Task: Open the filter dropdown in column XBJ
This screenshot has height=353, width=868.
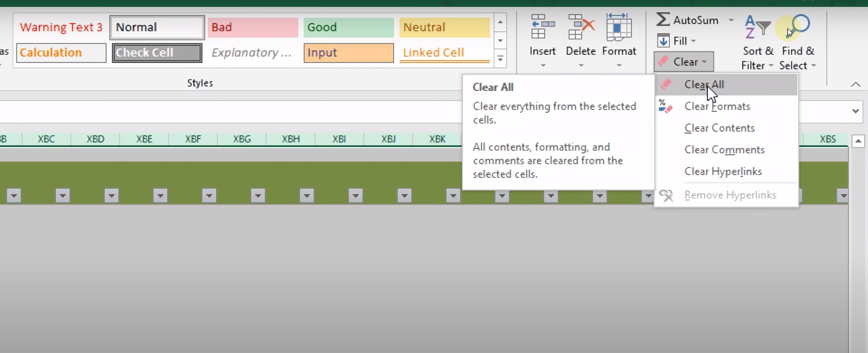Action: [x=404, y=196]
